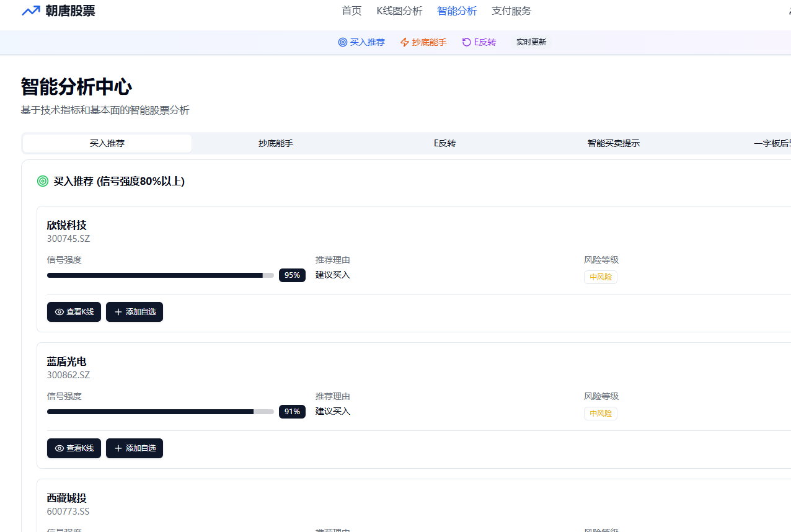Click the eye icon on 蓝盾光电 查看K线 button

60,448
